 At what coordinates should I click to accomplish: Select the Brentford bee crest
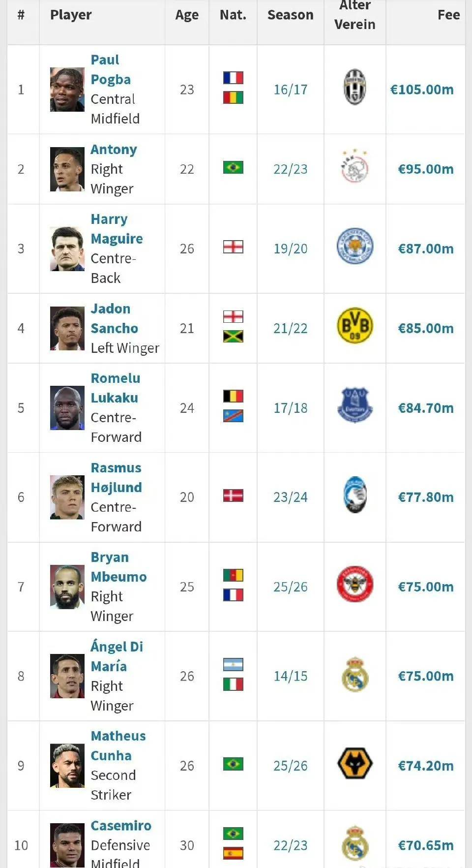point(354,584)
